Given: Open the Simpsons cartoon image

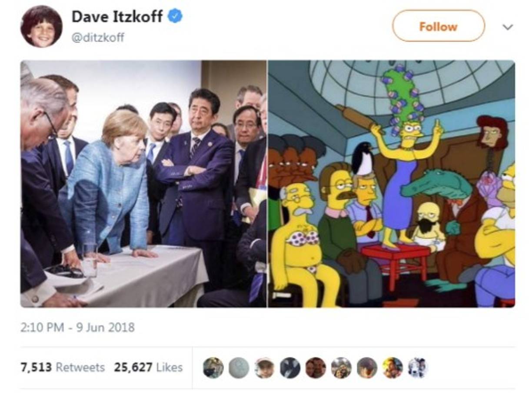Looking at the screenshot, I should [x=391, y=184].
